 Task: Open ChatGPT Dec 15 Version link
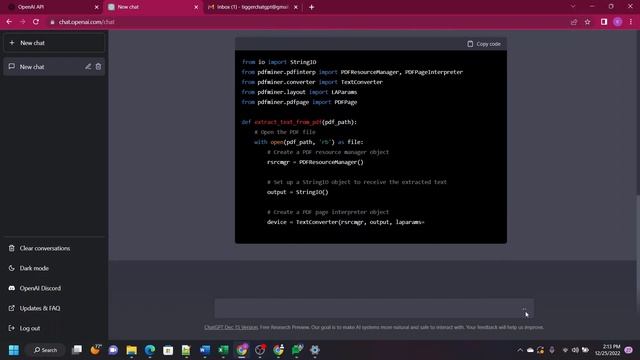point(231,327)
